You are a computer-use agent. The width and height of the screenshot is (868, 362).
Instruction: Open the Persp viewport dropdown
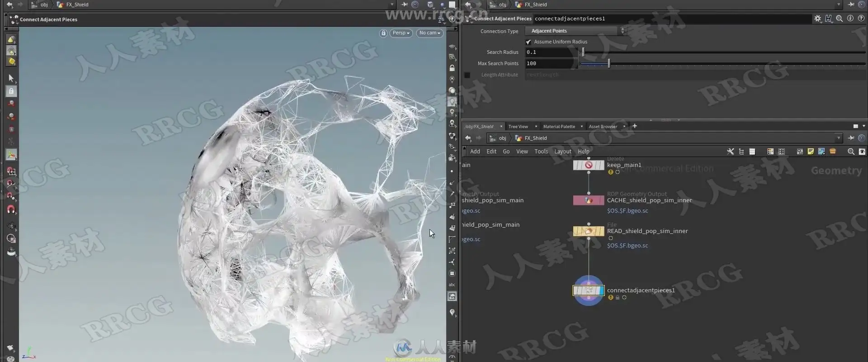pyautogui.click(x=401, y=33)
